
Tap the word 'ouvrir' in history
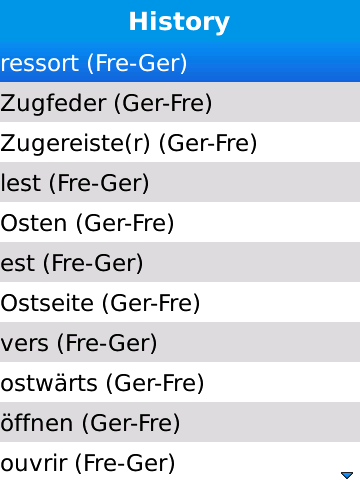(34, 463)
